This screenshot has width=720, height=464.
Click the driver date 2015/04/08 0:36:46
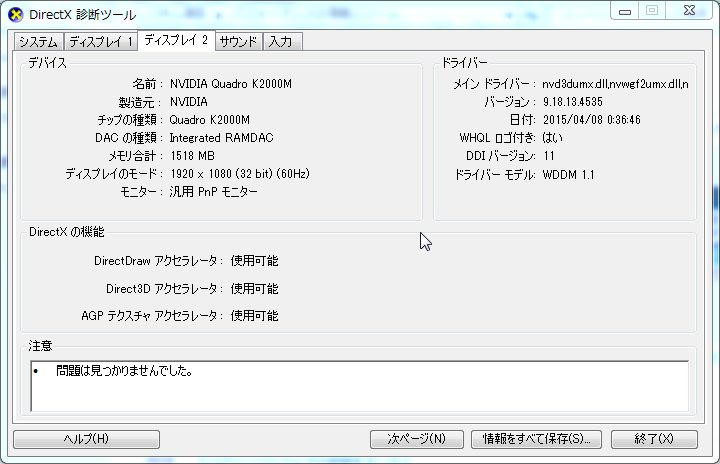591,120
